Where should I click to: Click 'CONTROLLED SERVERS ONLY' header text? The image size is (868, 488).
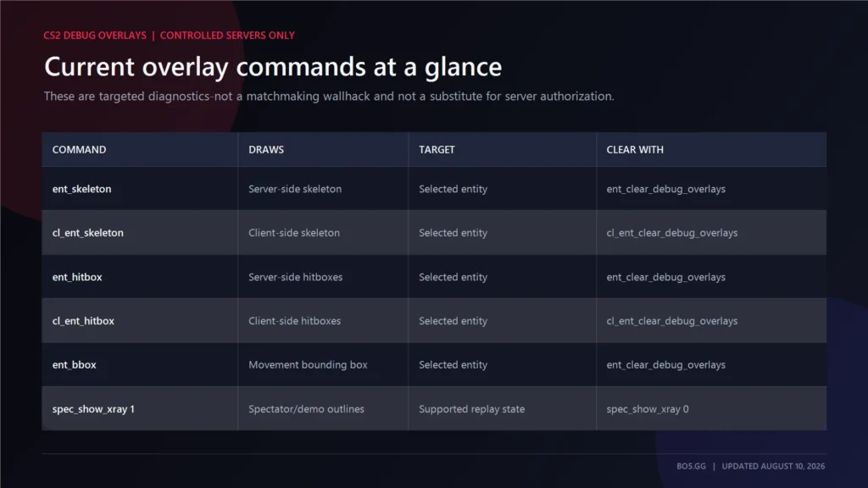[227, 36]
